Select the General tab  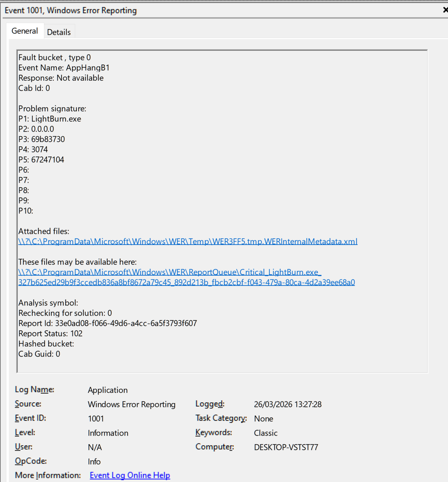tap(25, 31)
